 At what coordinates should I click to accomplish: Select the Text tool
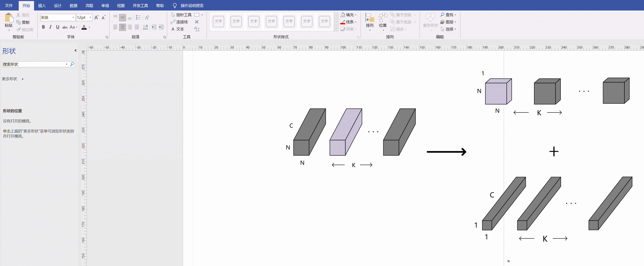[x=178, y=29]
